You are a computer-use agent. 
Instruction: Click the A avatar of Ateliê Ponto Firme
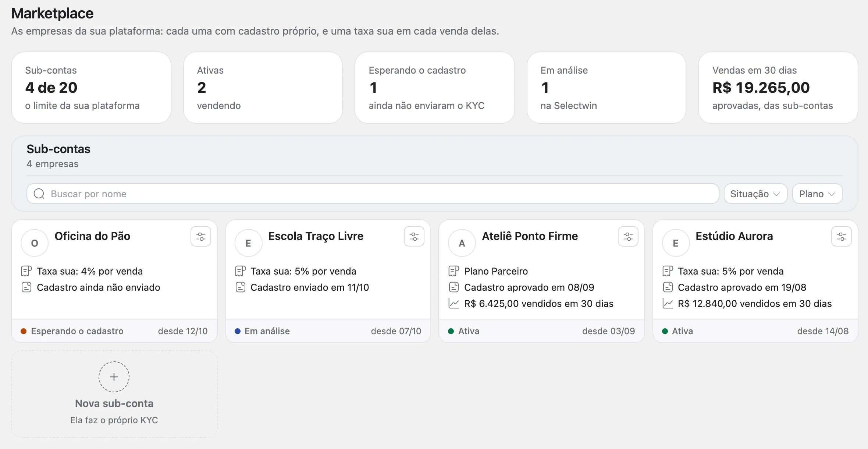[462, 243]
